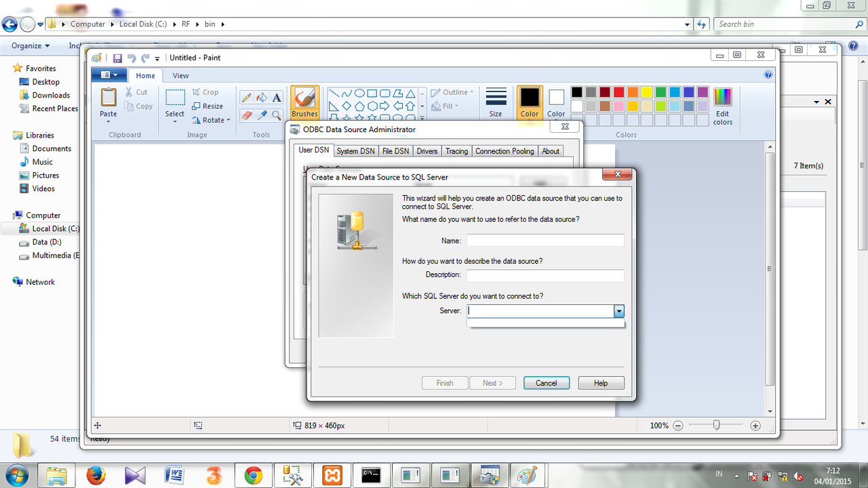Select Color 2 background swatch
Viewport: 868px width, 488px height.
556,103
